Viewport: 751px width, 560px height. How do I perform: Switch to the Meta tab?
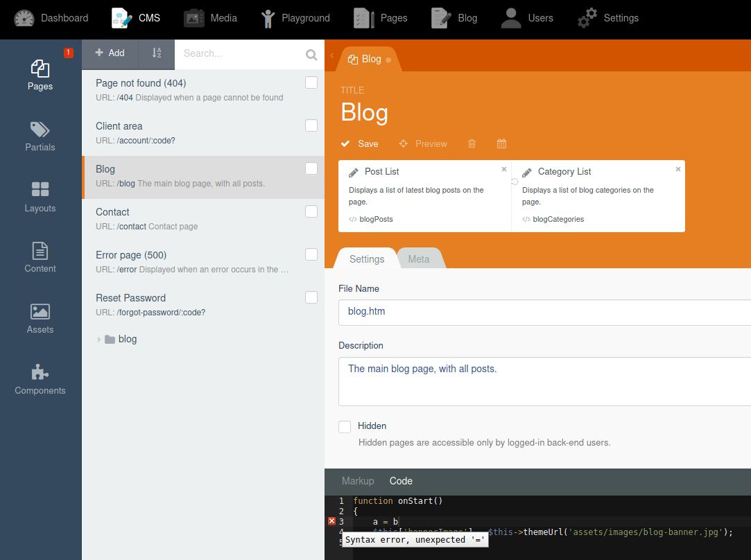419,259
